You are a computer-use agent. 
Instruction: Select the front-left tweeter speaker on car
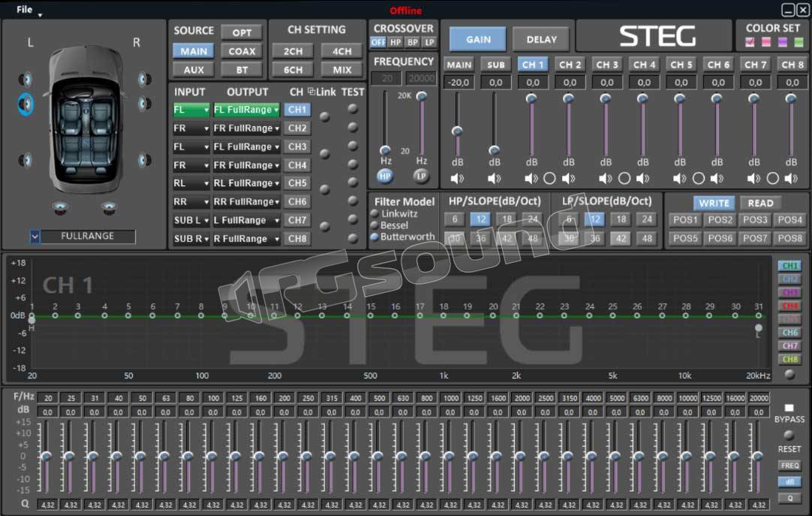[x=26, y=79]
